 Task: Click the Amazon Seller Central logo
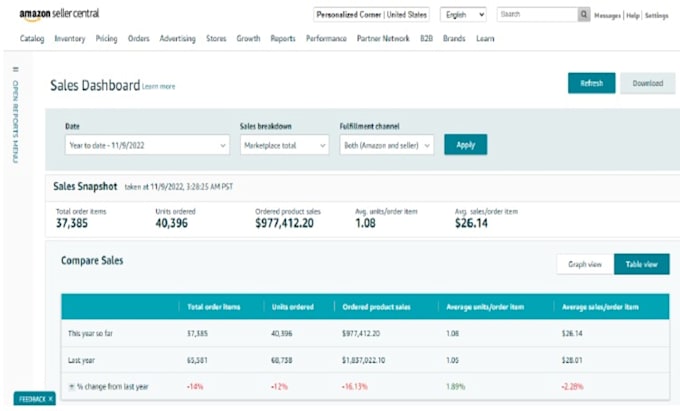pyautogui.click(x=59, y=14)
